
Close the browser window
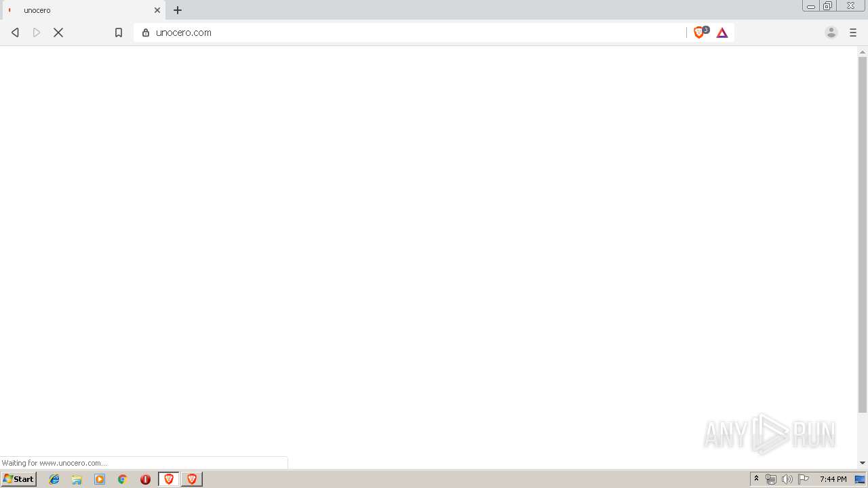[850, 5]
